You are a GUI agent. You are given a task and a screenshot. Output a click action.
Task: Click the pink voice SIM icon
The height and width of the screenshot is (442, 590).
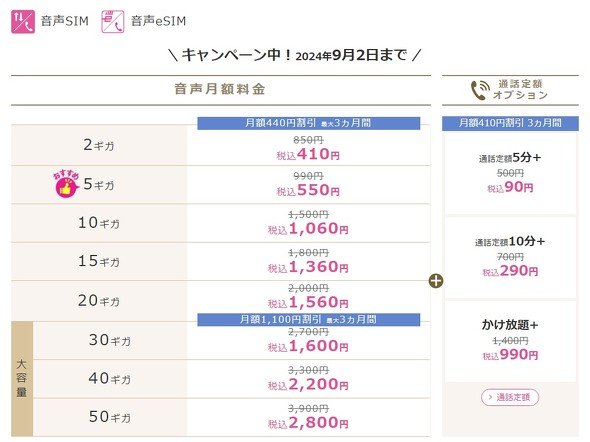pos(23,22)
